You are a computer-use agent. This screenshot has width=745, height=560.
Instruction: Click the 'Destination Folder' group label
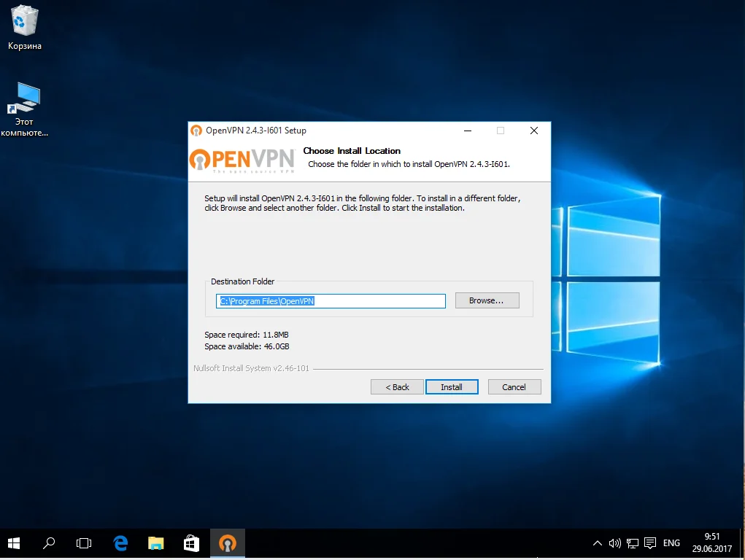click(242, 281)
